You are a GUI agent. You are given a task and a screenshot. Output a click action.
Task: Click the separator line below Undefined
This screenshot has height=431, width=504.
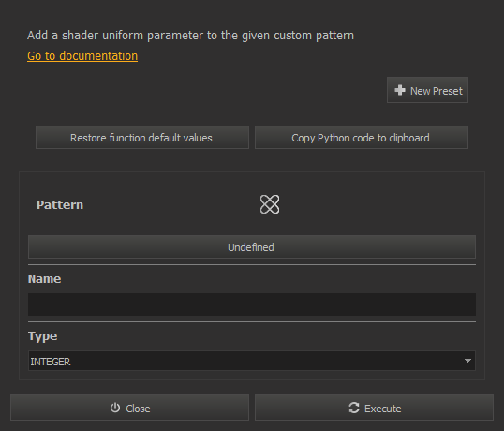pos(252,265)
